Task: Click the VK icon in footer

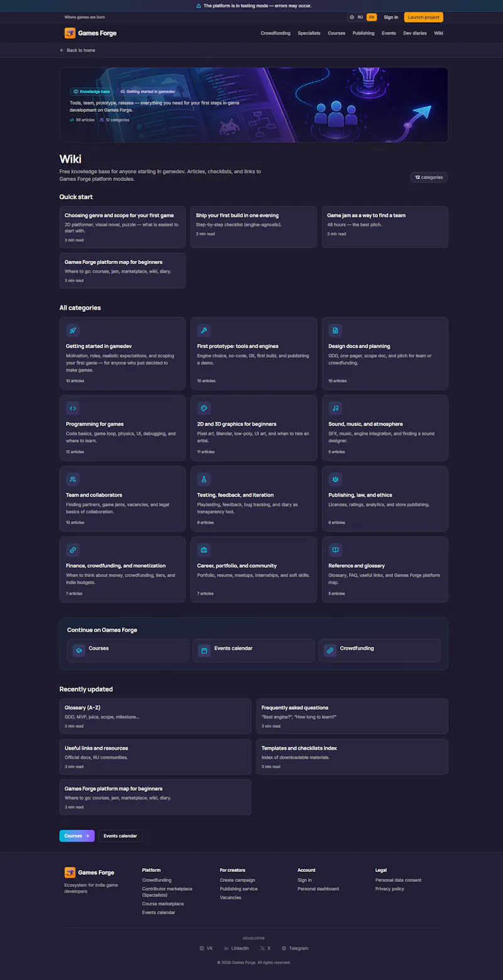Action: point(202,948)
